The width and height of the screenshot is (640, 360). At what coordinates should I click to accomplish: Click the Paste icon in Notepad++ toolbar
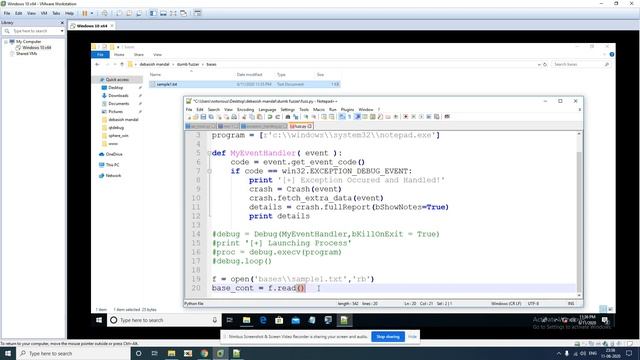260,117
